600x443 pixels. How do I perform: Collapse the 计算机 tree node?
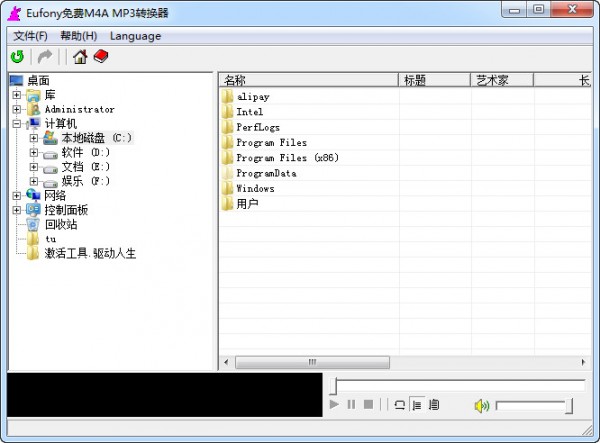click(16, 124)
